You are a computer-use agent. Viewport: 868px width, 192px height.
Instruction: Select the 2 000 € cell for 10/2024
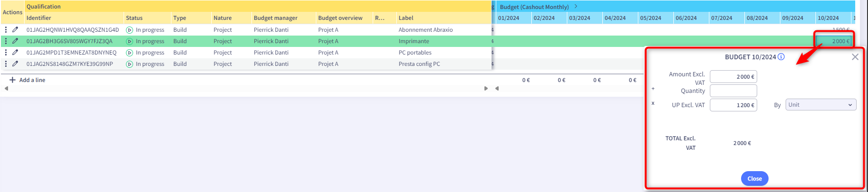click(x=834, y=41)
